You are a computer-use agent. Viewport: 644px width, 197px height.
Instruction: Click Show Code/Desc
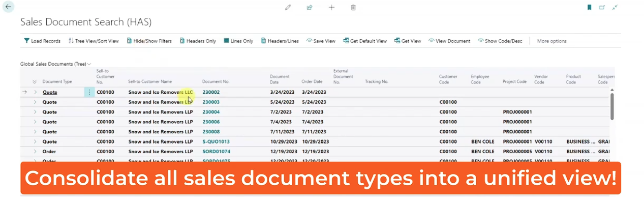point(500,41)
